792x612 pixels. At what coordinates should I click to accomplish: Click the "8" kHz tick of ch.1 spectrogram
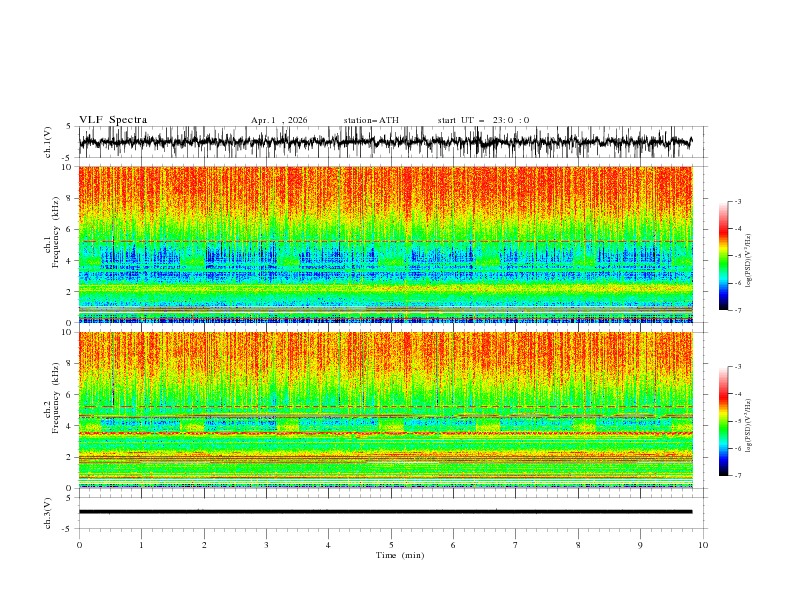71,198
